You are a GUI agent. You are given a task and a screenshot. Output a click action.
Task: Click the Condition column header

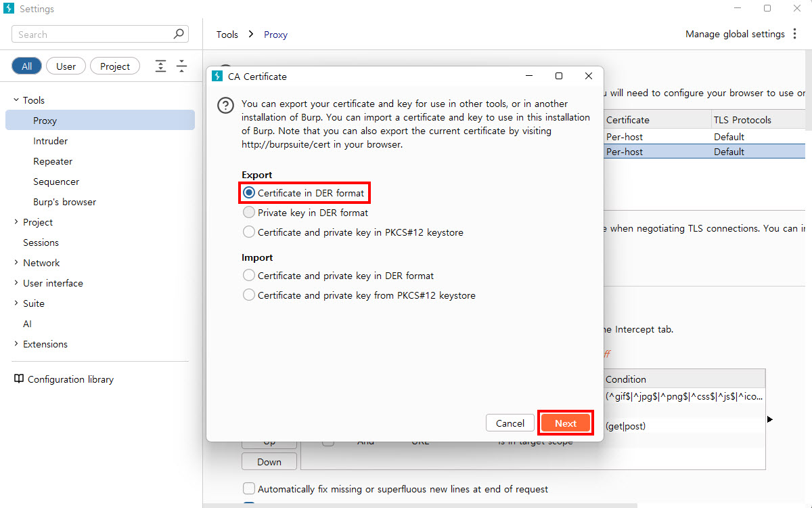[x=683, y=379]
